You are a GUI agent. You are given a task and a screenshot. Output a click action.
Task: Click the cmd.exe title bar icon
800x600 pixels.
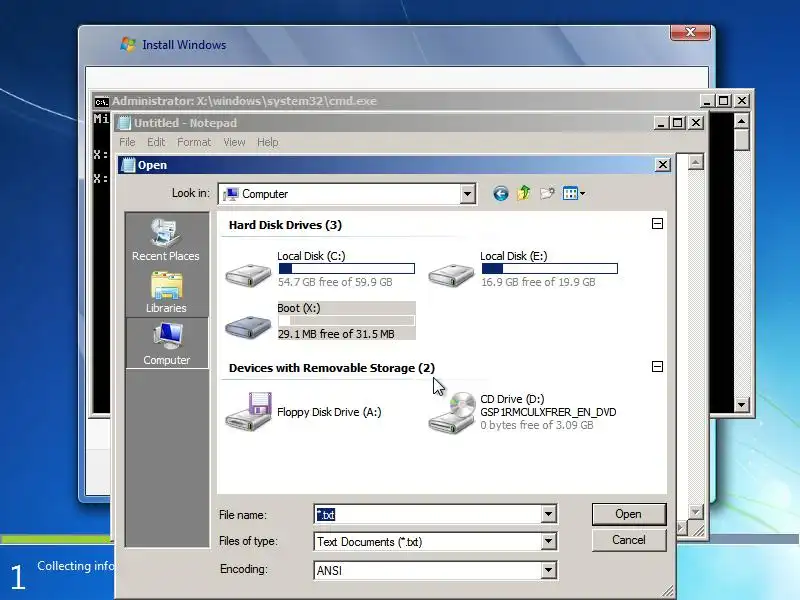[x=102, y=102]
